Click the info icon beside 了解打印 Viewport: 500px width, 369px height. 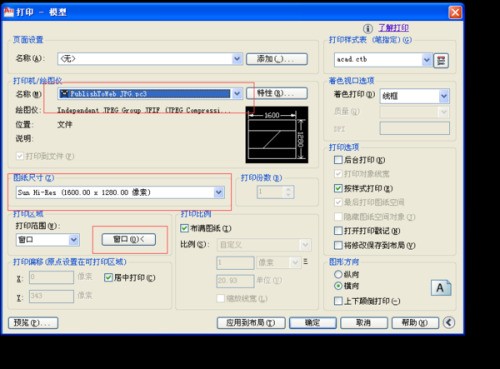(368, 29)
